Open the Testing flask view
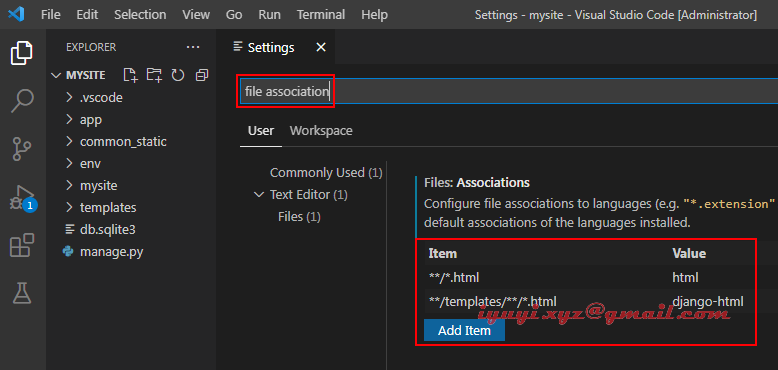This screenshot has height=370, width=778. pyautogui.click(x=22, y=293)
